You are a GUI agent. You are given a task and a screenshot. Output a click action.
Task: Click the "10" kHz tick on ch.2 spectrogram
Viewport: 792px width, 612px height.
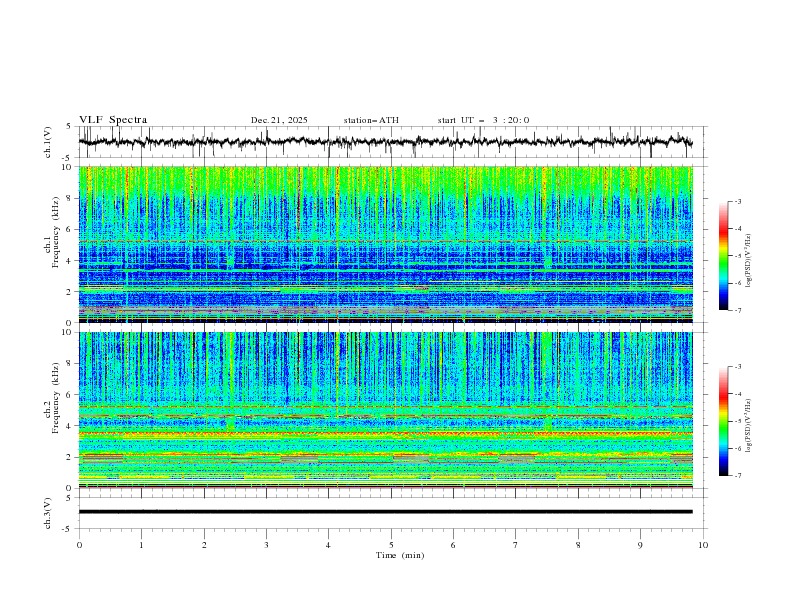tap(67, 332)
